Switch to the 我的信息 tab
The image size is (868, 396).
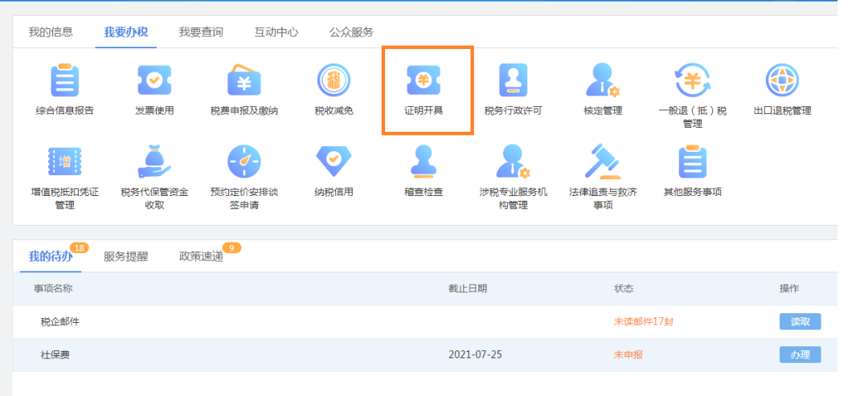point(51,32)
